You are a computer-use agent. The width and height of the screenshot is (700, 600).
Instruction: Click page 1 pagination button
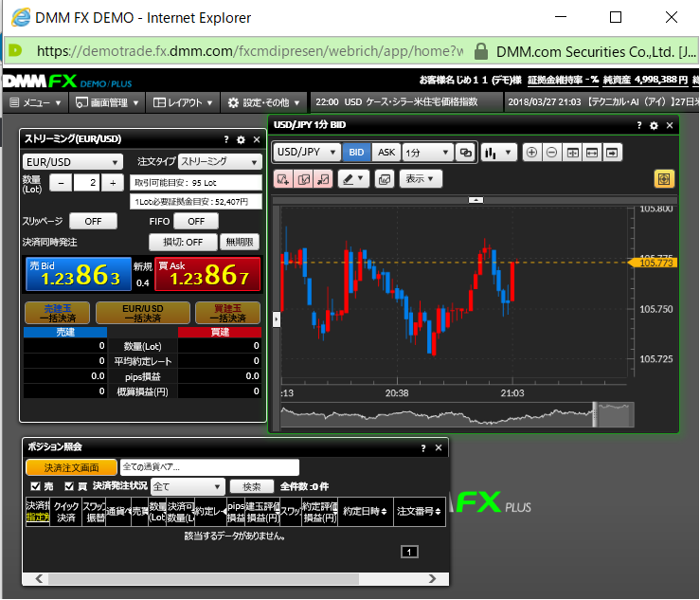(x=409, y=553)
